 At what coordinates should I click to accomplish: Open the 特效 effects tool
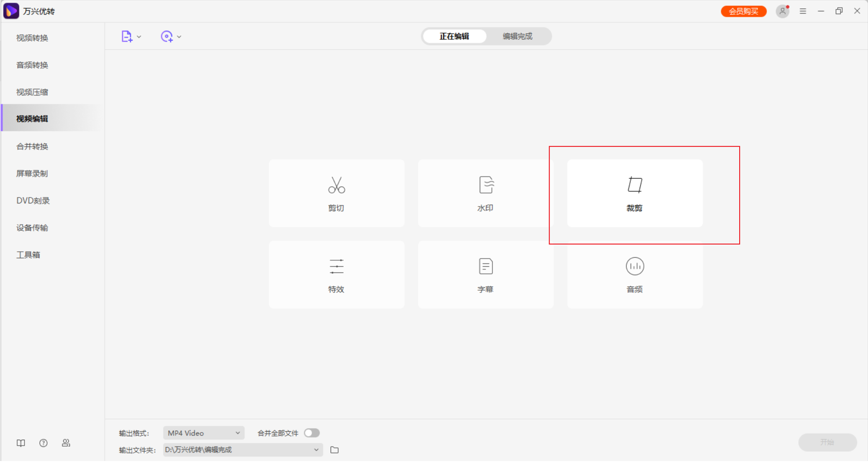[336, 275]
